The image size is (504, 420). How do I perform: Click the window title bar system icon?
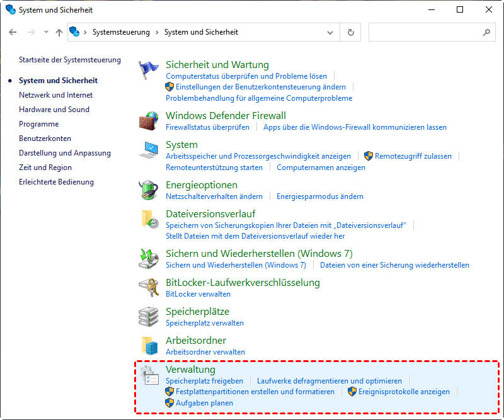point(11,9)
